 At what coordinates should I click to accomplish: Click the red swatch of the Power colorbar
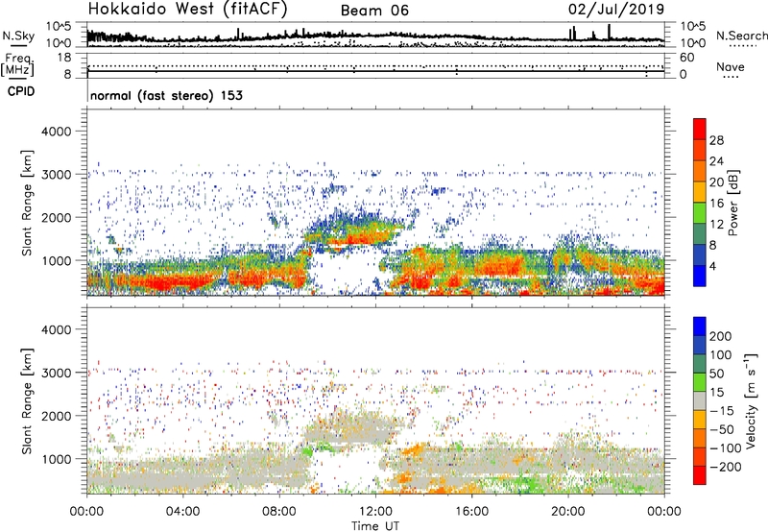point(700,129)
